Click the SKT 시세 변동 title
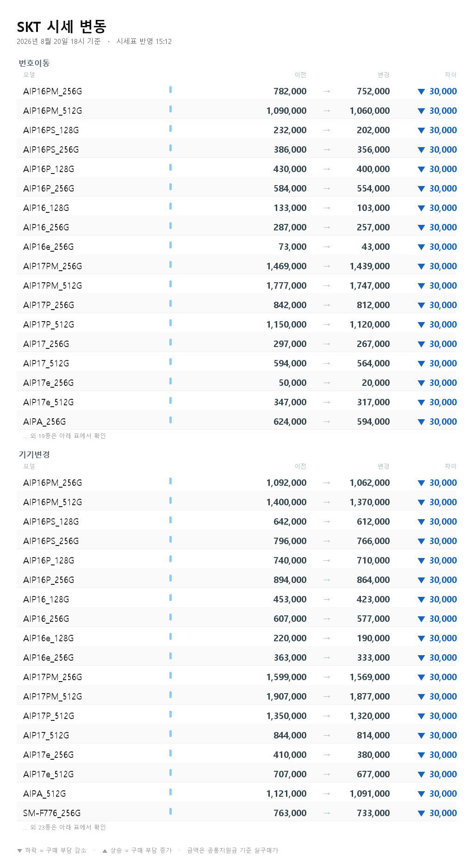Image resolution: width=472 pixels, height=868 pixels. point(62,27)
